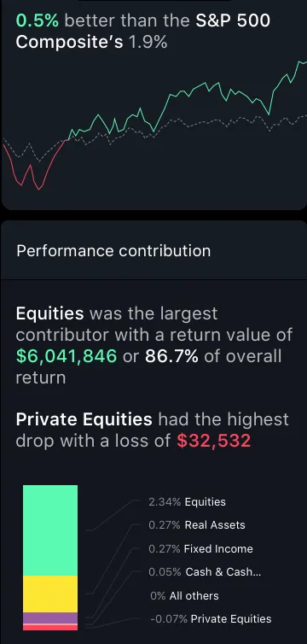Click the red Private Equities bar segment

pyautogui.click(x=50, y=628)
